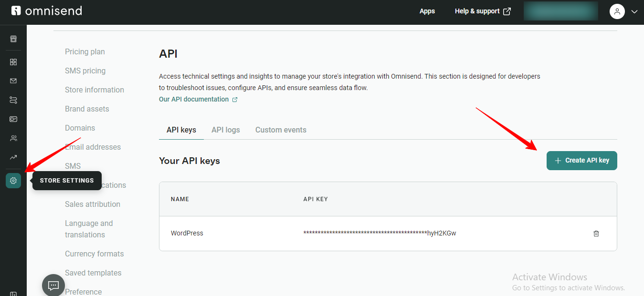Open Our API documentation link
The width and height of the screenshot is (644, 296).
tap(194, 99)
